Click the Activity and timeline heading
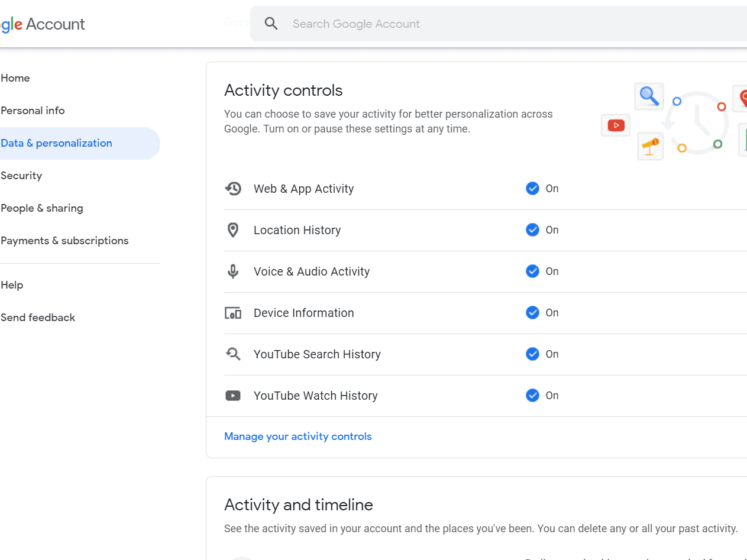The height and width of the screenshot is (560, 747). pos(299,505)
